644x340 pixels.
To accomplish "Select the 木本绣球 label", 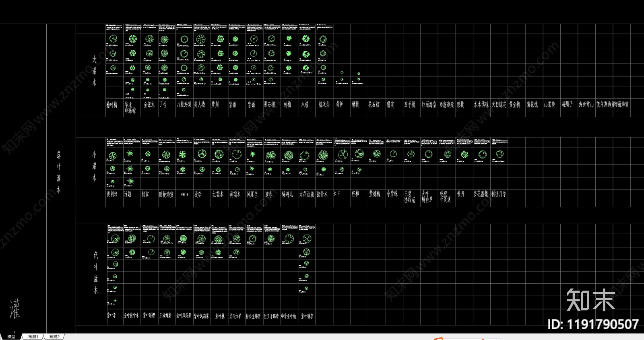I will (x=481, y=105).
